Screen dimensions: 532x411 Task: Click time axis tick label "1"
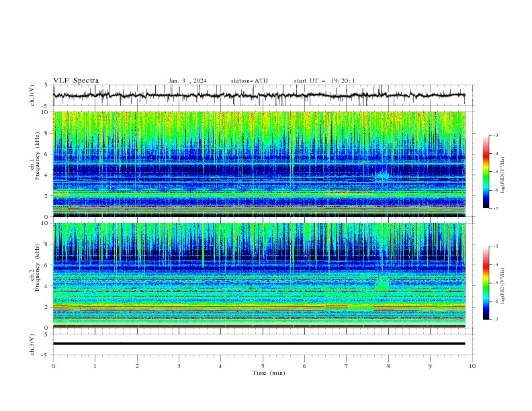click(x=95, y=366)
